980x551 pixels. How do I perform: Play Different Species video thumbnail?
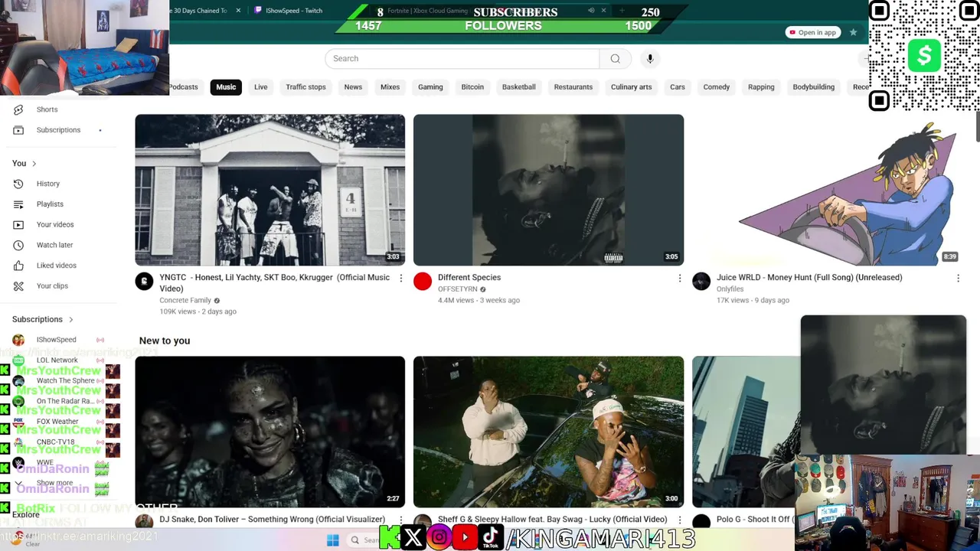pyautogui.click(x=548, y=190)
